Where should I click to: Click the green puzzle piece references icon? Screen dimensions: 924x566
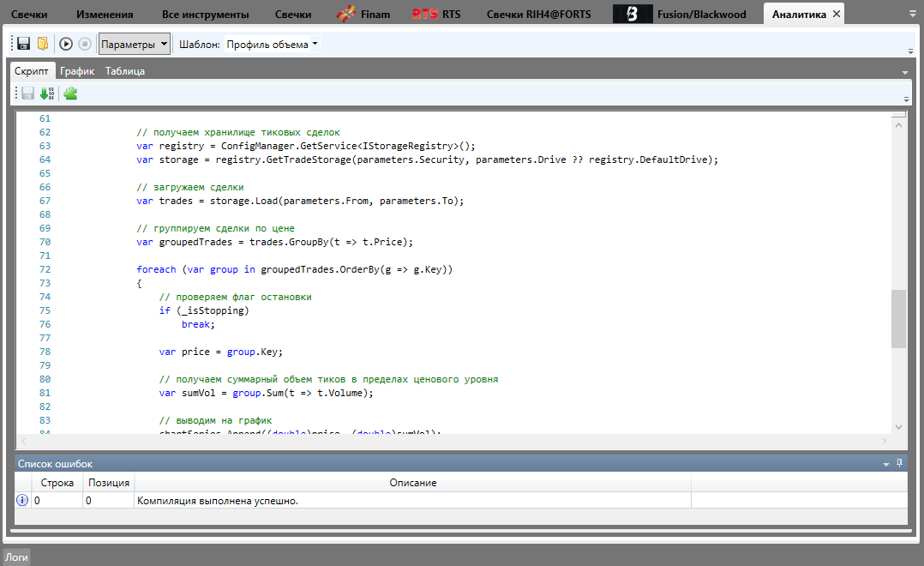[70, 93]
